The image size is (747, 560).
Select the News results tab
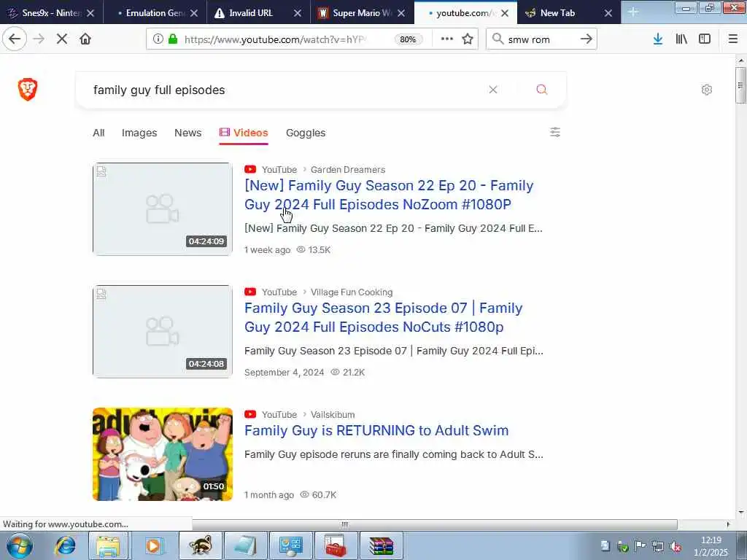tap(187, 133)
